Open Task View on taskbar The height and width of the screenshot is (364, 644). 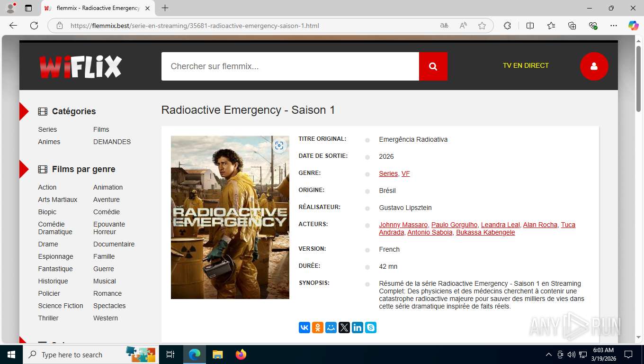(x=170, y=355)
